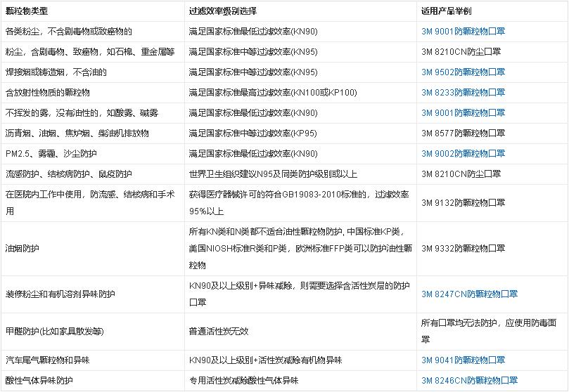Viewport: 569px width, 392px height.
Task: Follow the 3M 9002防颗粒物口罩 link
Action: pyautogui.click(x=463, y=153)
